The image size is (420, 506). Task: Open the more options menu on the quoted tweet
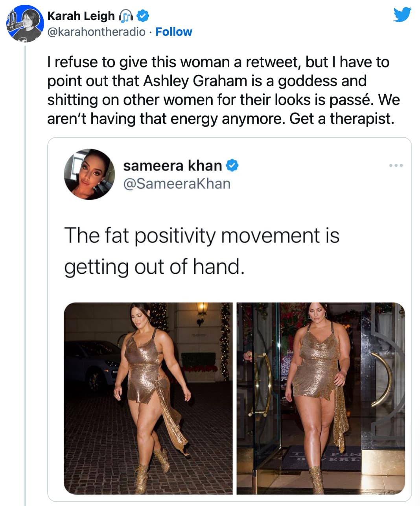396,165
